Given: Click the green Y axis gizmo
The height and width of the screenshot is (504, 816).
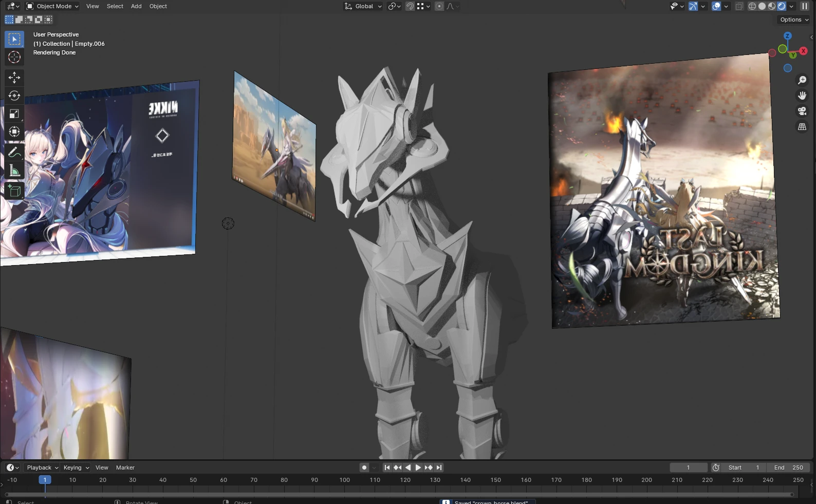Looking at the screenshot, I should 793,55.
